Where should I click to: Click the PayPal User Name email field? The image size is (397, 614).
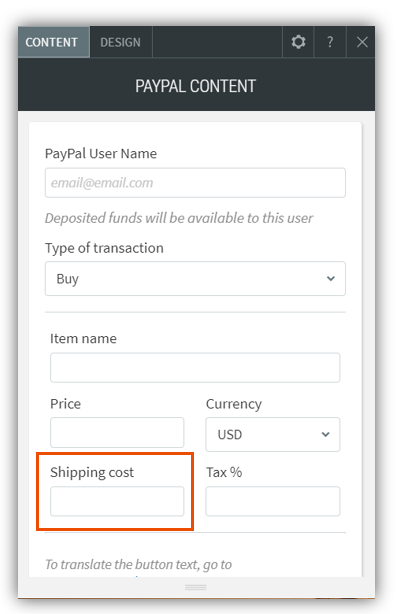pos(195,183)
